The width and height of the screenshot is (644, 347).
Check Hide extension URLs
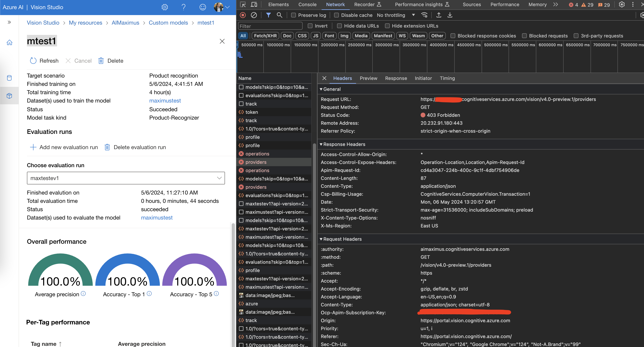tap(387, 26)
